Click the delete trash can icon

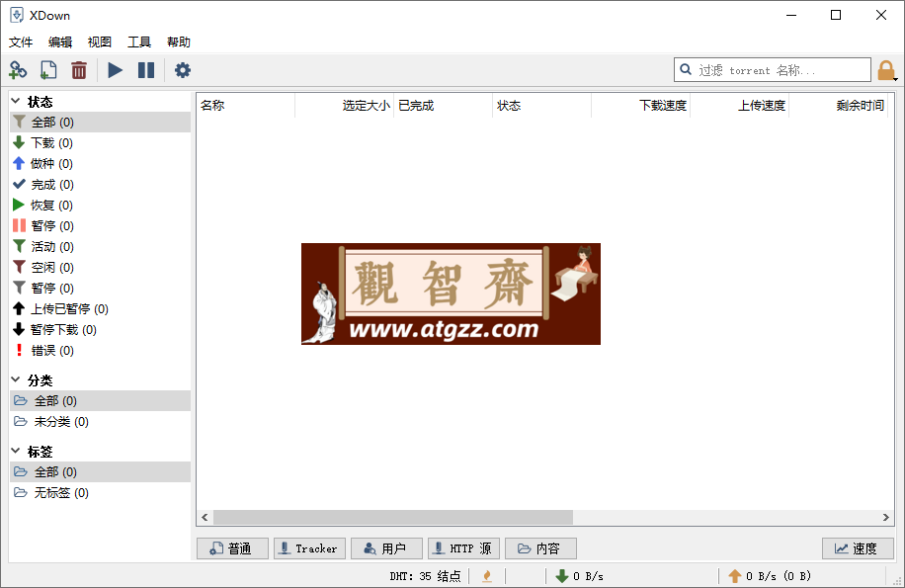click(79, 70)
